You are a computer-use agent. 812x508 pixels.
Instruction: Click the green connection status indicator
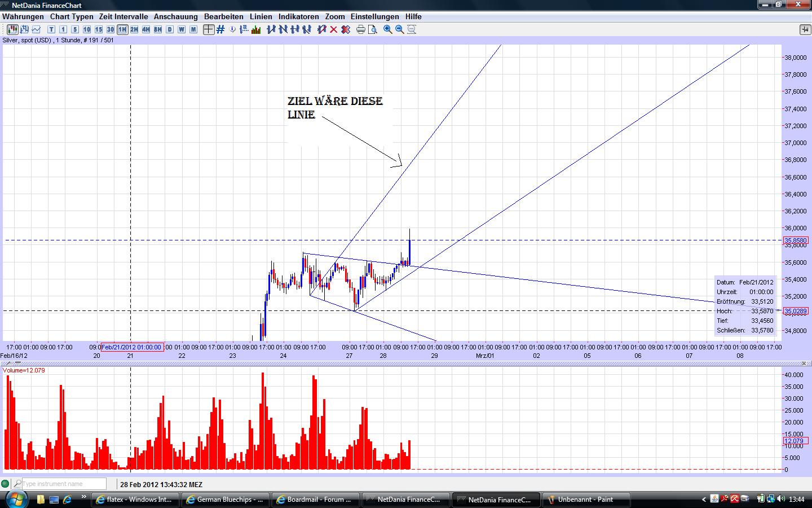(x=6, y=484)
